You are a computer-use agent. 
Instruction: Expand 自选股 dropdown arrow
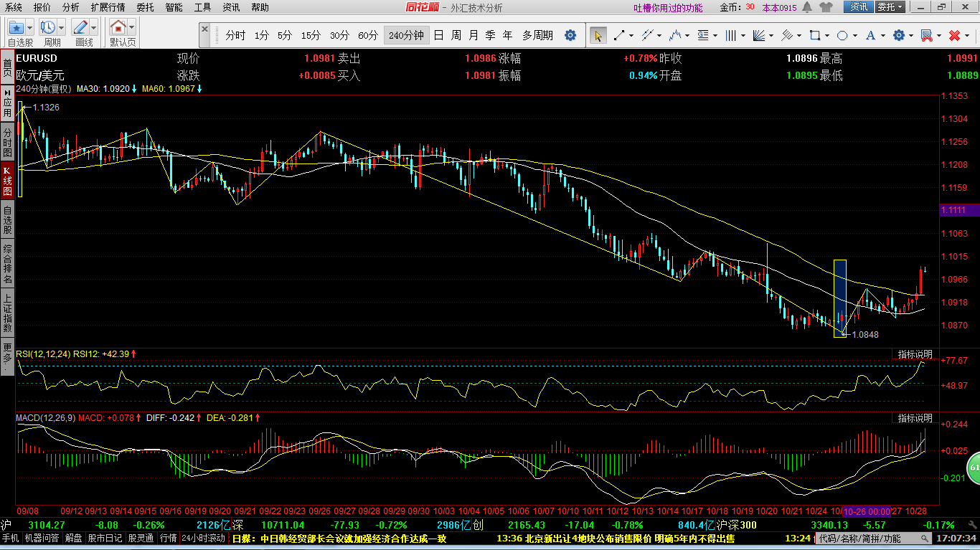tap(29, 28)
